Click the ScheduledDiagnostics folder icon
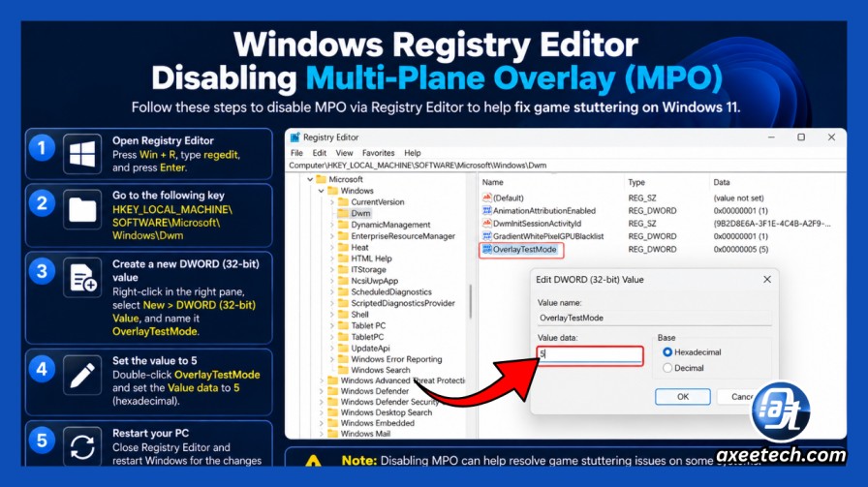868x487 pixels. coord(343,291)
